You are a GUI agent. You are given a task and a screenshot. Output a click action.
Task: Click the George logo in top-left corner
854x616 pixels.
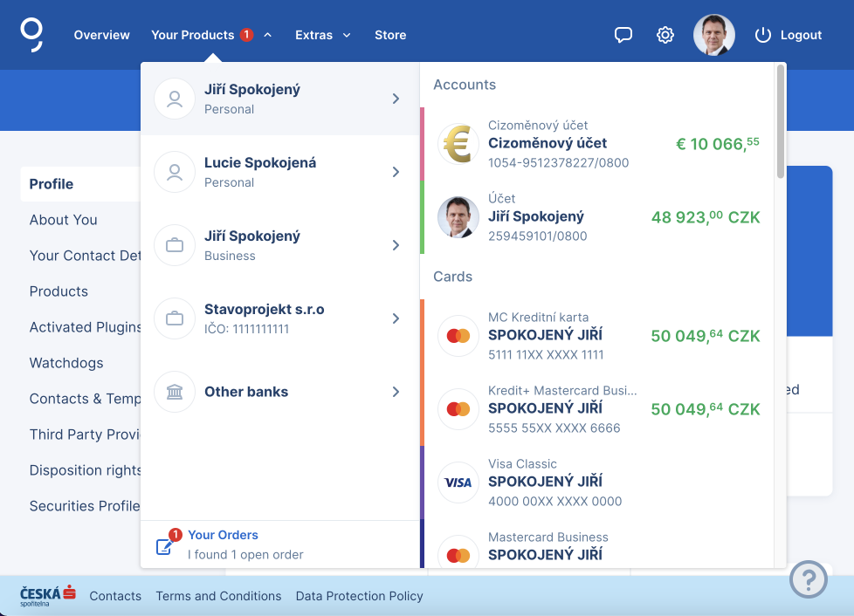pyautogui.click(x=32, y=35)
